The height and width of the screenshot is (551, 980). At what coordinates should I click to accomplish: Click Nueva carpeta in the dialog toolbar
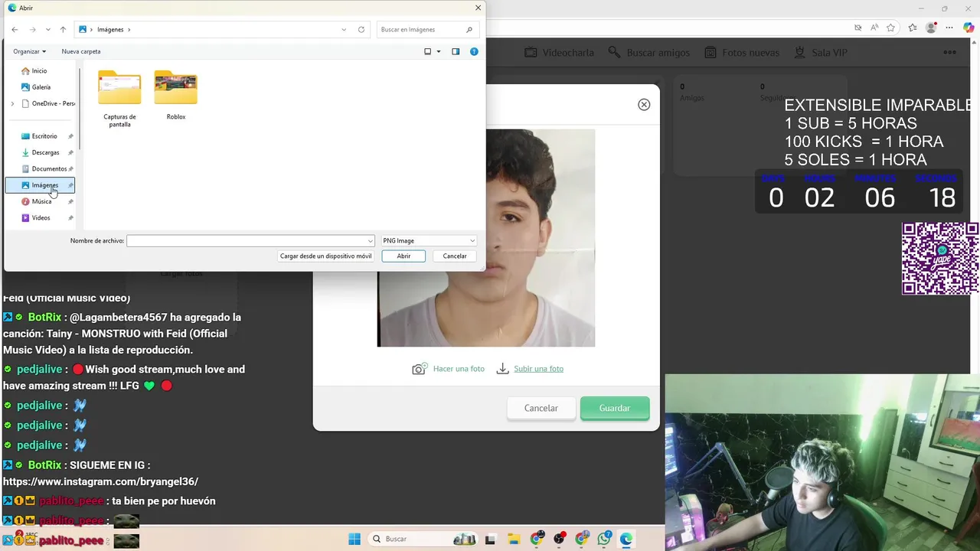pos(81,51)
